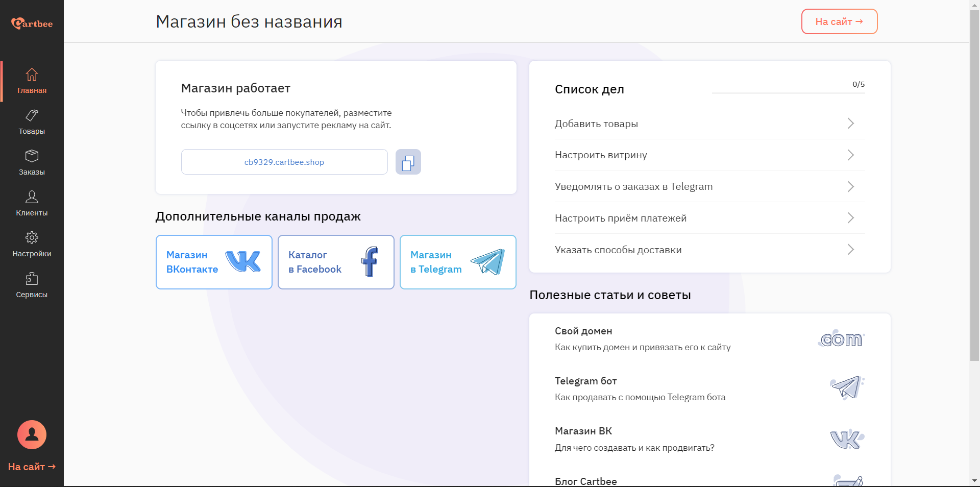Screen dimensions: 980x487
Task: Expand Уведомлять о заказах в Telegram chevron
Action: tap(851, 187)
